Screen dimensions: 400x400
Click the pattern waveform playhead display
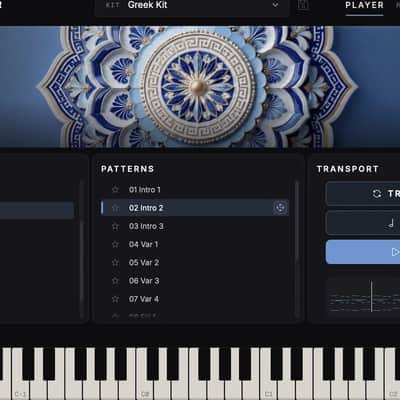[x=363, y=296]
